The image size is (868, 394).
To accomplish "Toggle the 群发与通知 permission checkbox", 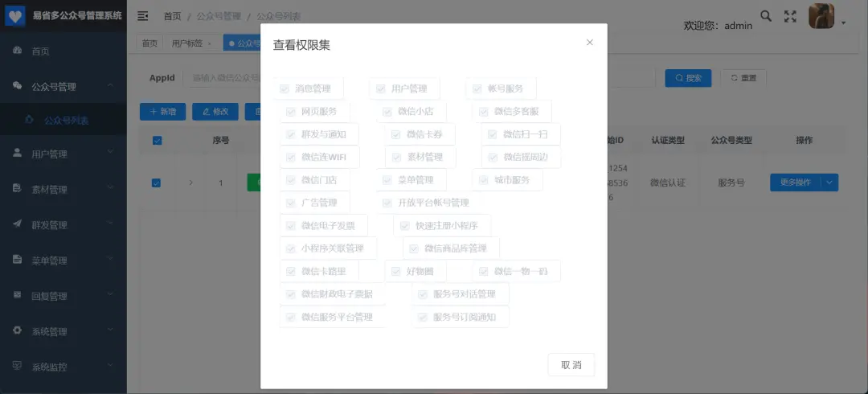I will 291,134.
